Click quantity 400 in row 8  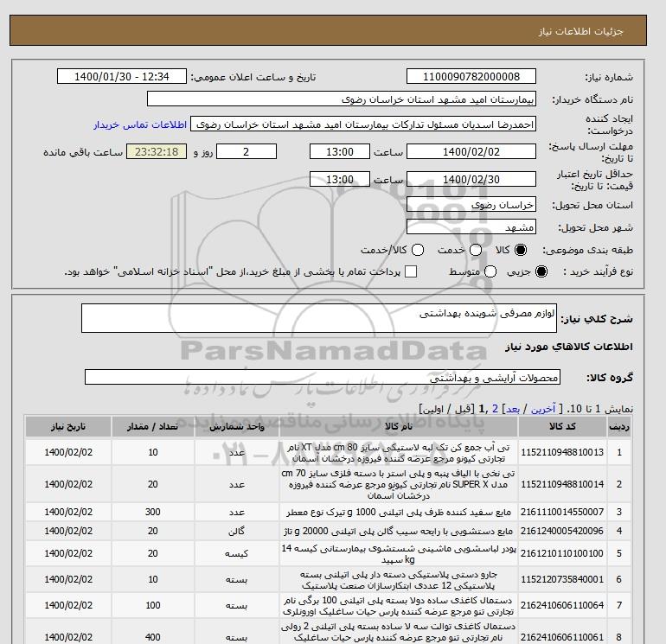click(152, 637)
